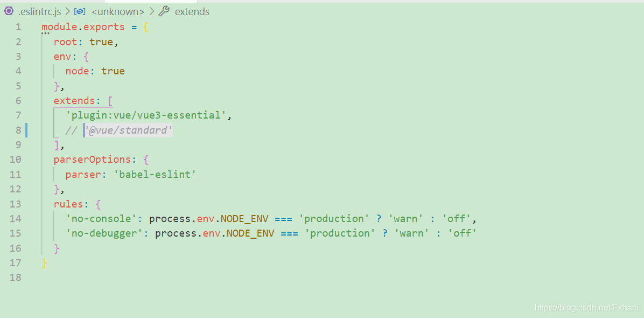Select the <unknown> breadcrumb segment
Screen dimensions: 644x318
(118, 11)
